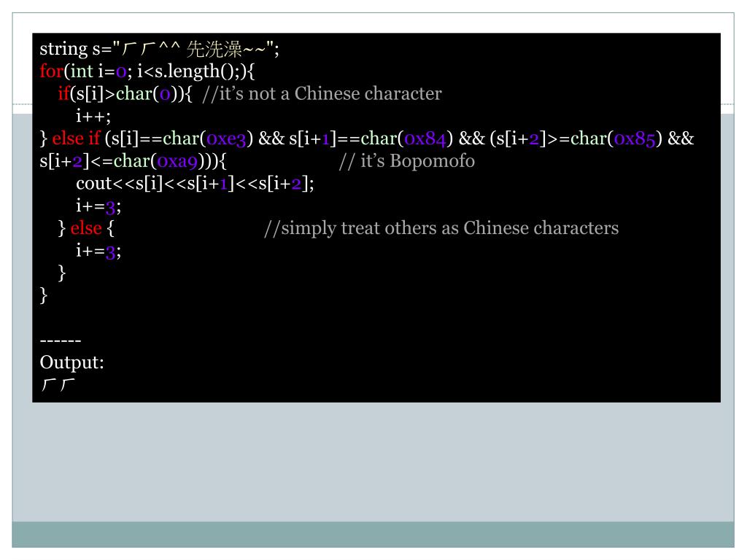Image resolution: width=747 pixels, height=560 pixels.
Task: Click the hex value 0xe3
Action: 226,139
